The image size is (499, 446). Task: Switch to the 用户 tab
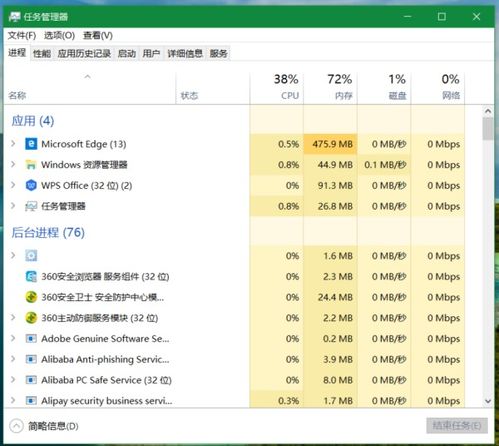[x=151, y=54]
